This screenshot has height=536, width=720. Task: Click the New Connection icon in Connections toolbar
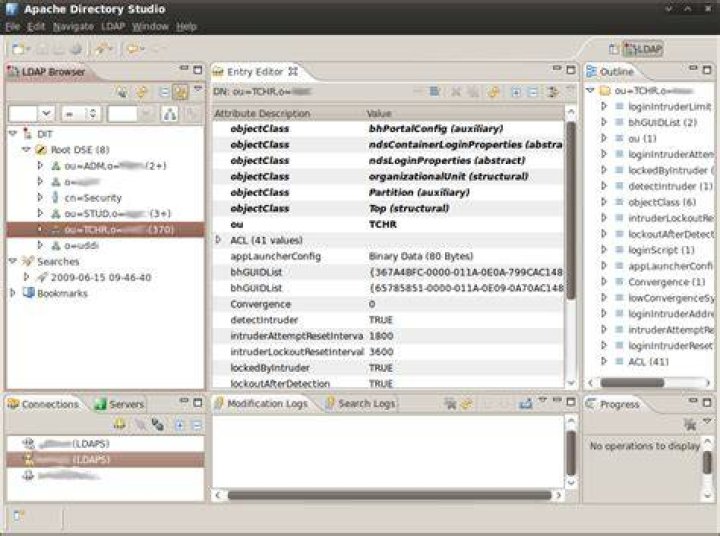(119, 425)
